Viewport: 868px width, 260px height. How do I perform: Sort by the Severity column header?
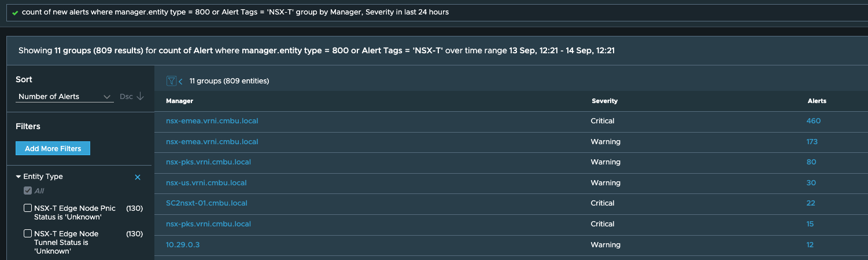(x=605, y=101)
